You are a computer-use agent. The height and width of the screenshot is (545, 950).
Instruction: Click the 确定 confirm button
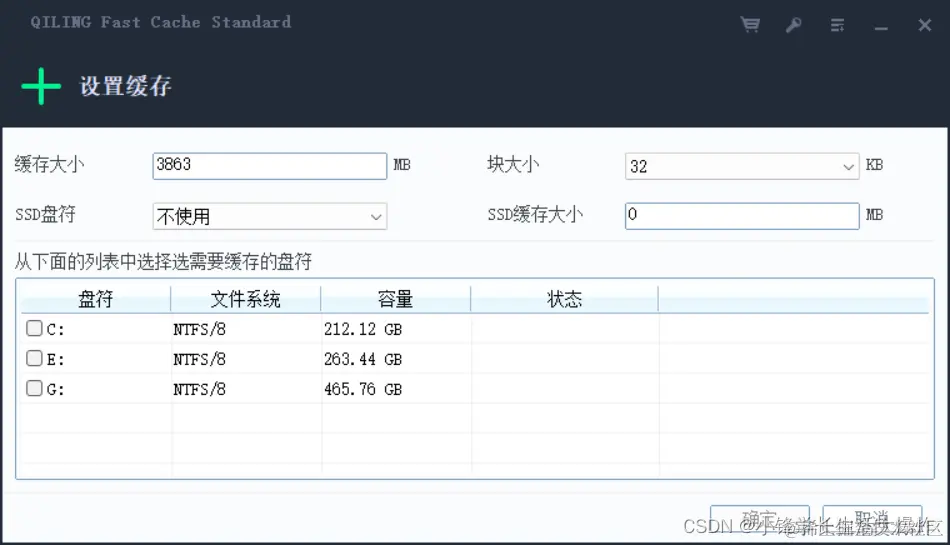coord(760,520)
